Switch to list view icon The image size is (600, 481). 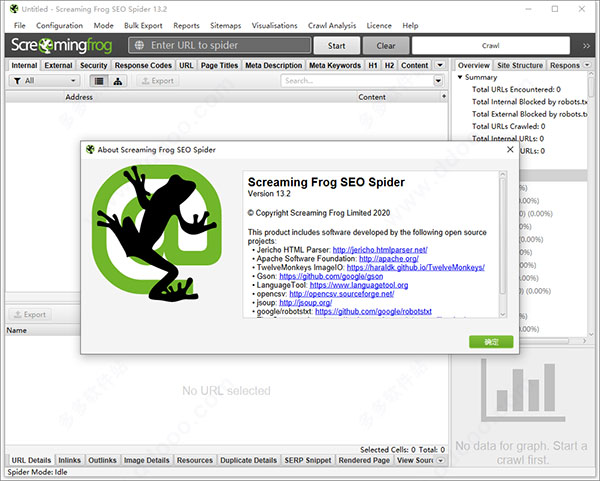pos(99,81)
